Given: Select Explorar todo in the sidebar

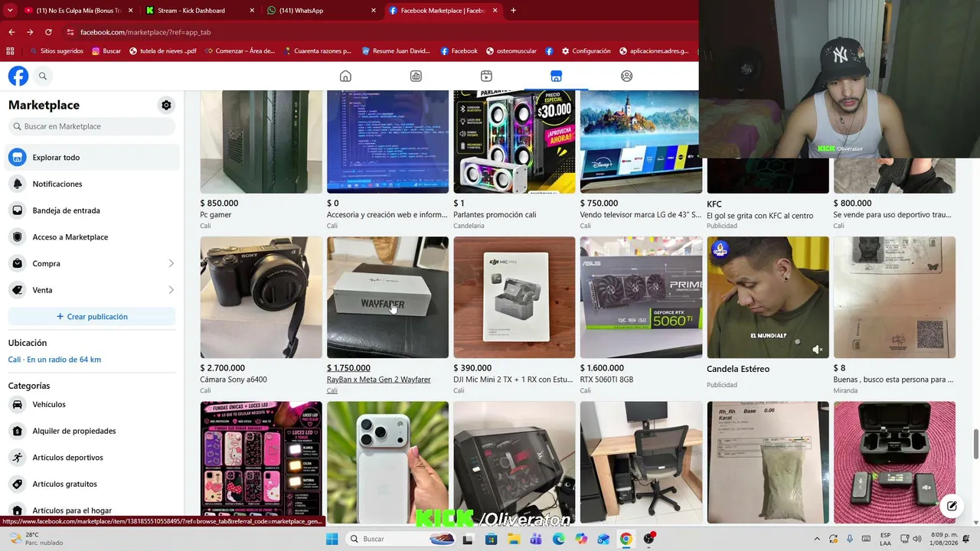Looking at the screenshot, I should (93, 157).
